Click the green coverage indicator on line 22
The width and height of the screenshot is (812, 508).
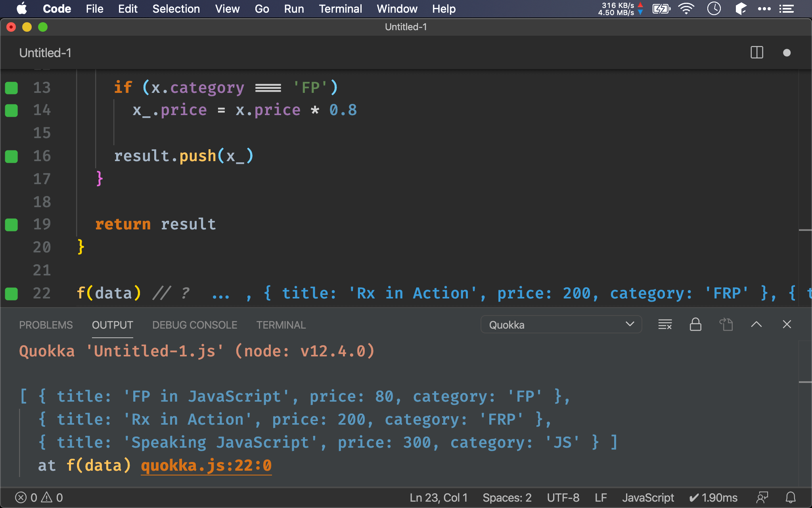pos(11,294)
